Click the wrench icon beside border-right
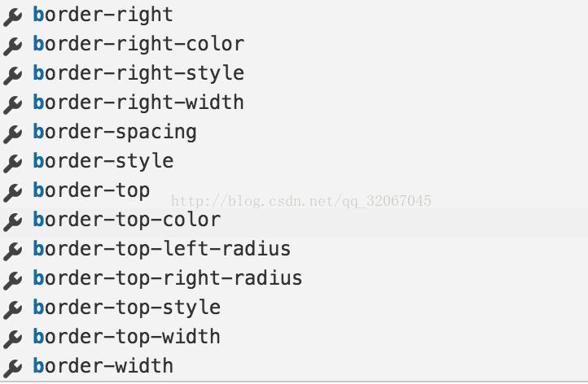The height and width of the screenshot is (384, 588). [x=13, y=17]
